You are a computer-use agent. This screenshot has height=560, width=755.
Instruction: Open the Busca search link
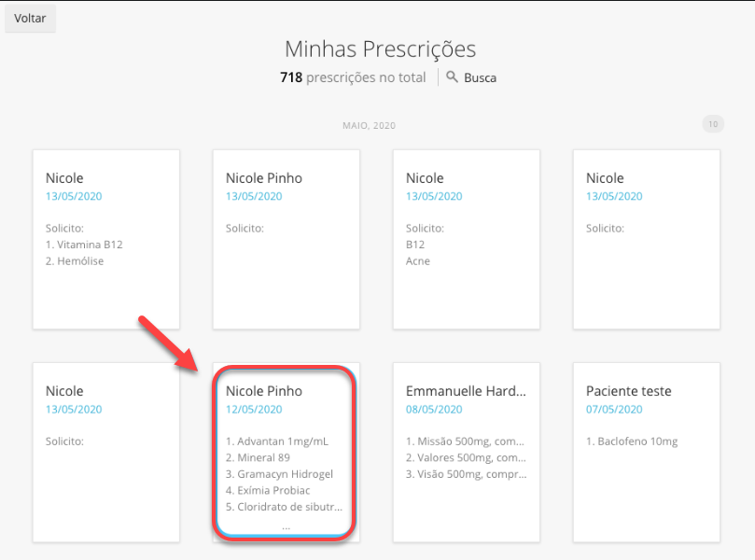pos(480,77)
